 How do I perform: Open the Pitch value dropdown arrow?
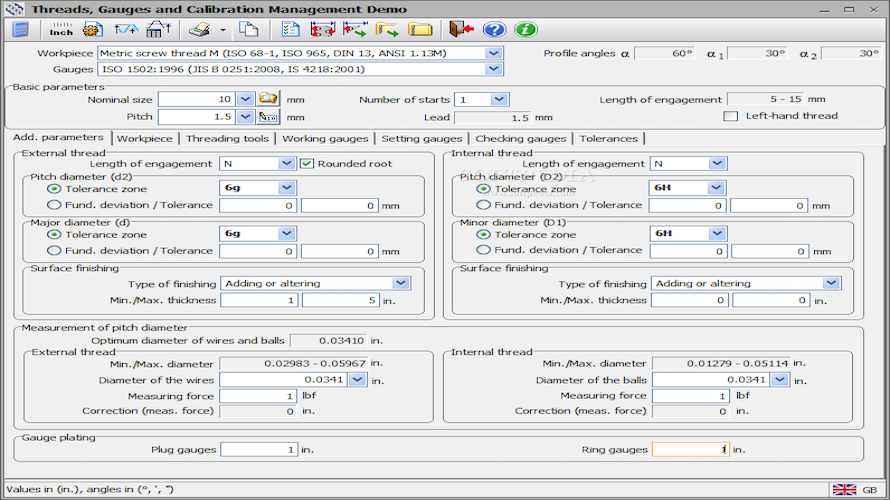tap(245, 117)
